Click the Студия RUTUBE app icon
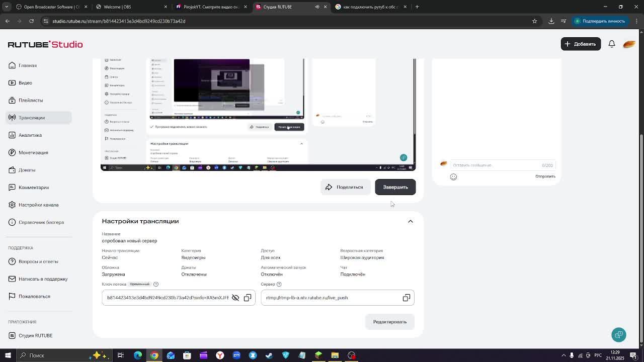 click(12, 335)
